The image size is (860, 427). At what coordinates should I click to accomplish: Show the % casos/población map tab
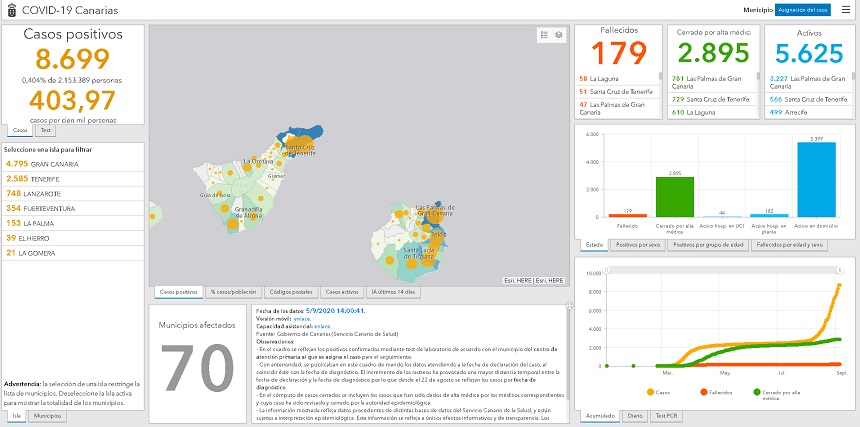pos(233,291)
